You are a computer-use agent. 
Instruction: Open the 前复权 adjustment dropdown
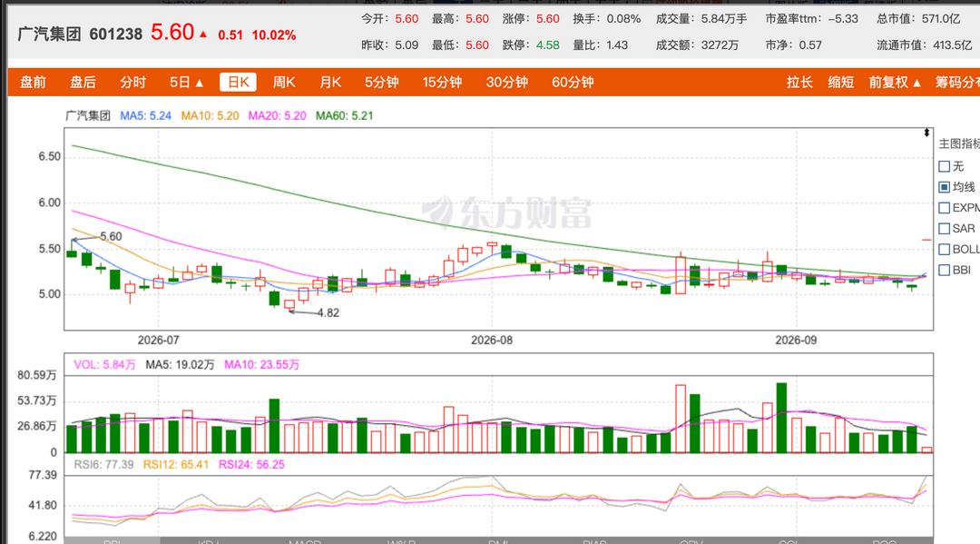point(895,82)
